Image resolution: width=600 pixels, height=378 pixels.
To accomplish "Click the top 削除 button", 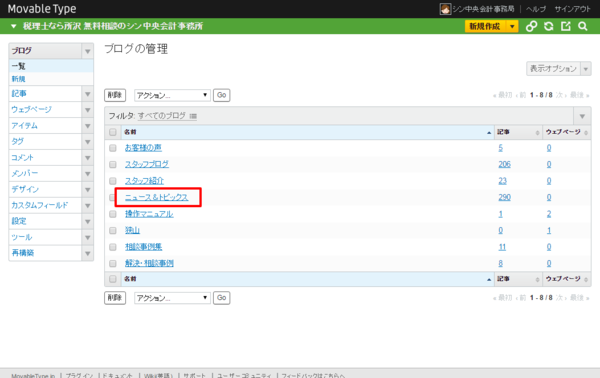I will click(x=115, y=95).
